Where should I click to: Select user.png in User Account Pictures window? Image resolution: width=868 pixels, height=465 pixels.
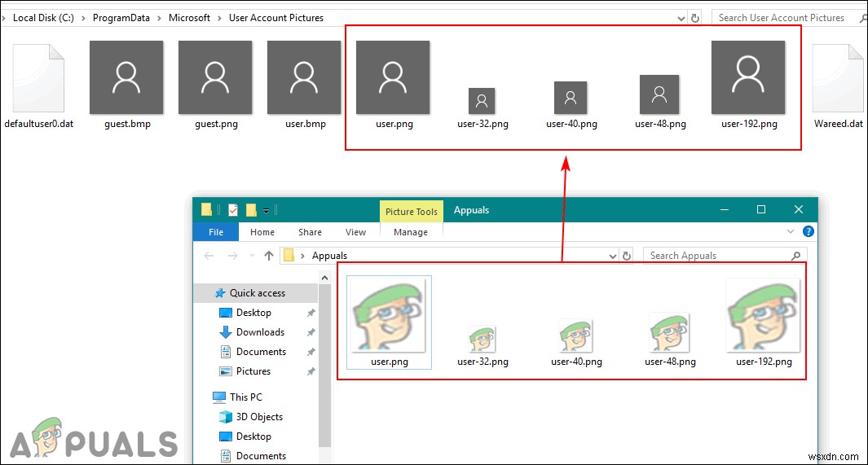coord(393,85)
